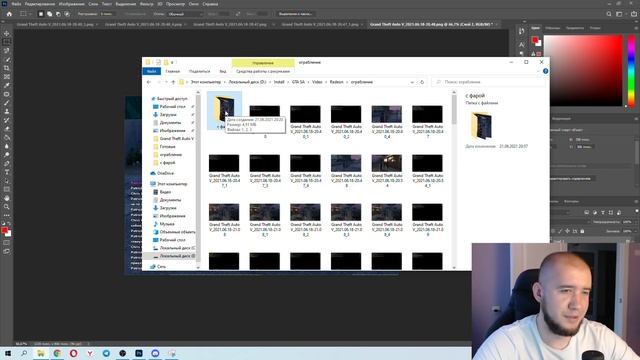Open Photoshop Окно menu
The image size is (640, 360).
(x=193, y=4)
